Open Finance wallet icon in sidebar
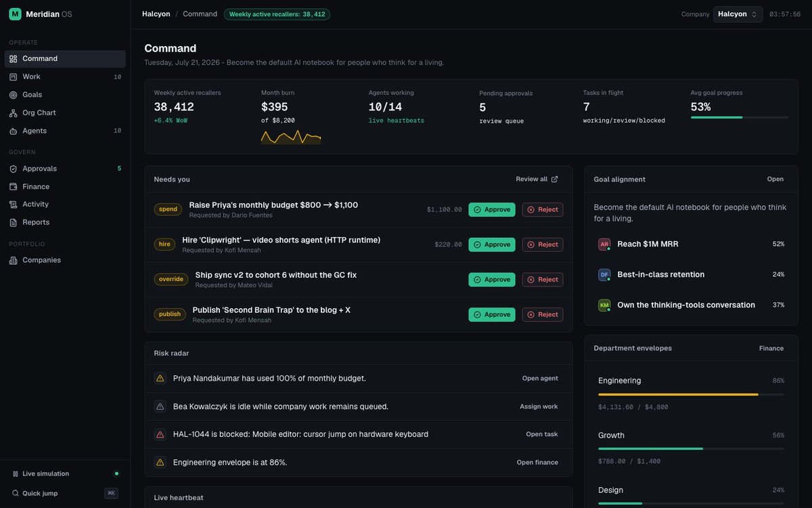 [14, 187]
